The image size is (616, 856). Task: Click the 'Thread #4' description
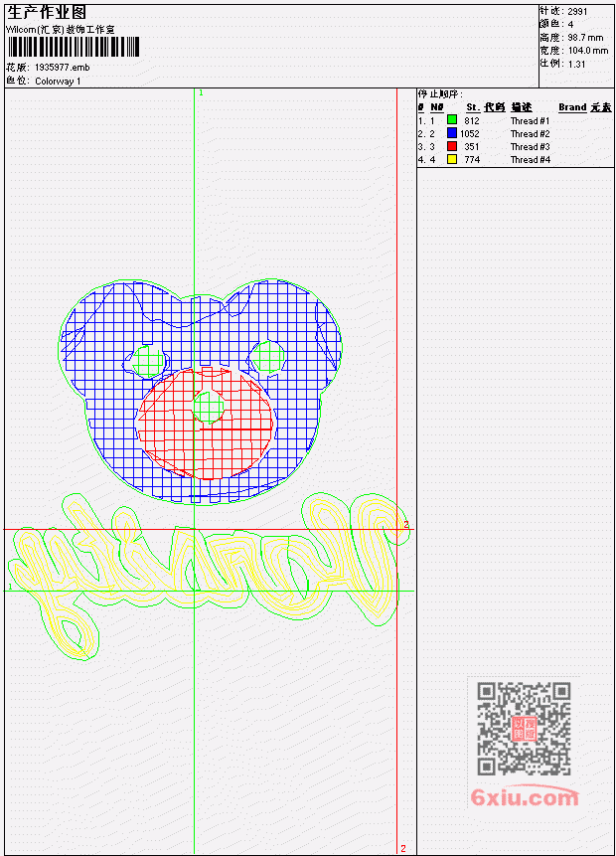click(x=530, y=160)
